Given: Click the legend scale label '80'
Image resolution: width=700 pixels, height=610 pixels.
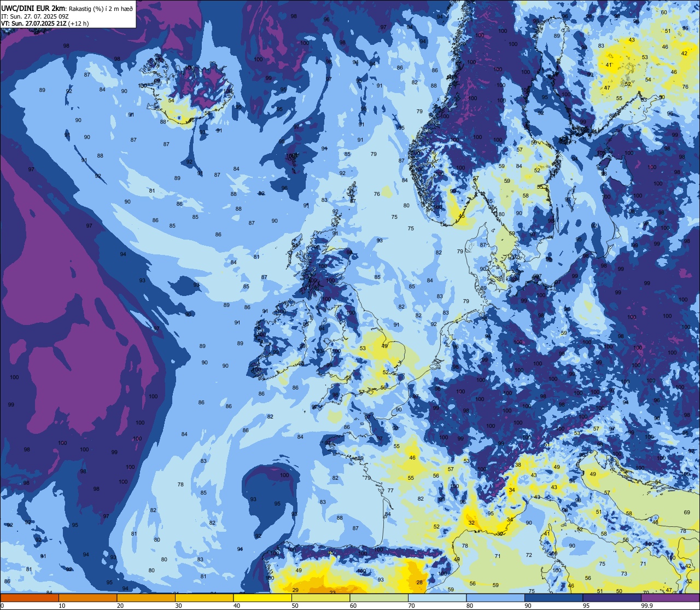Looking at the screenshot, I should (x=469, y=606).
